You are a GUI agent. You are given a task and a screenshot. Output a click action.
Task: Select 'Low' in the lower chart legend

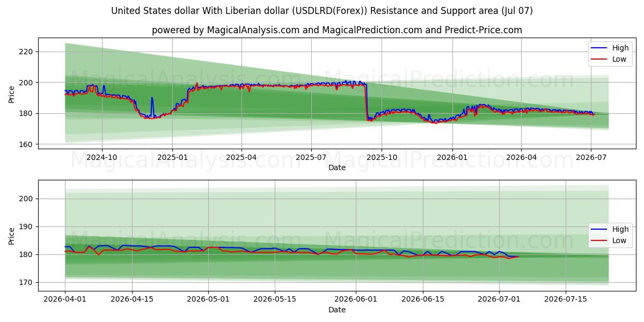(x=619, y=240)
